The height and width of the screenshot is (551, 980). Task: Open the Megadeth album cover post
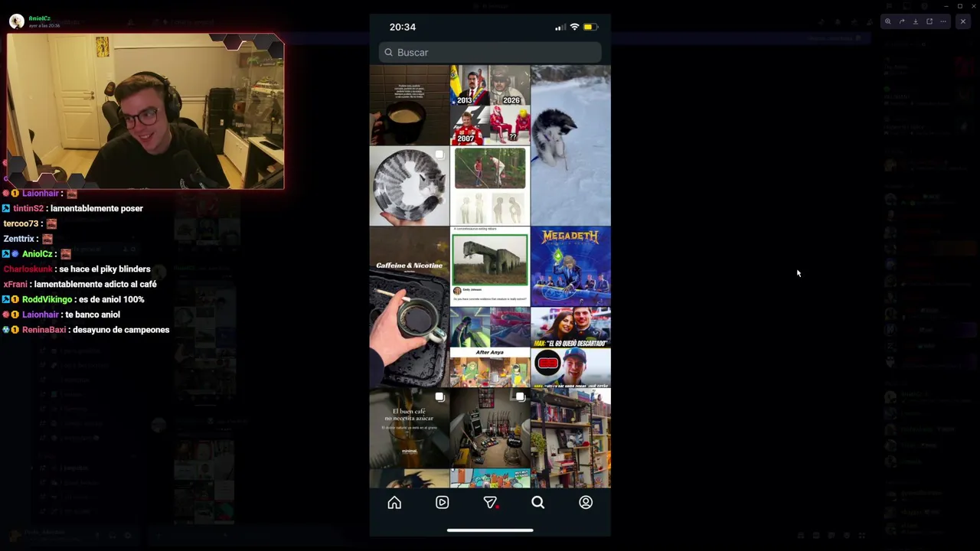pyautogui.click(x=570, y=266)
